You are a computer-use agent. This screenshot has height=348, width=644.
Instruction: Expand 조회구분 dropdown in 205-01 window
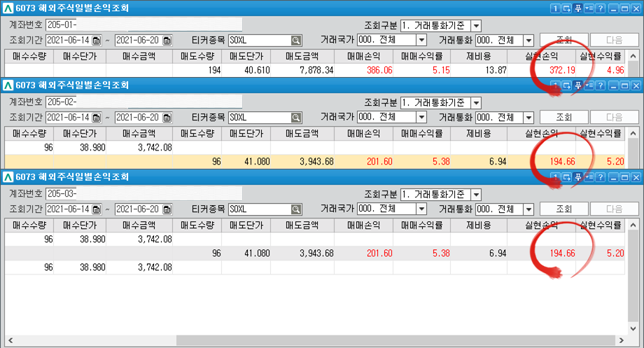(x=476, y=25)
